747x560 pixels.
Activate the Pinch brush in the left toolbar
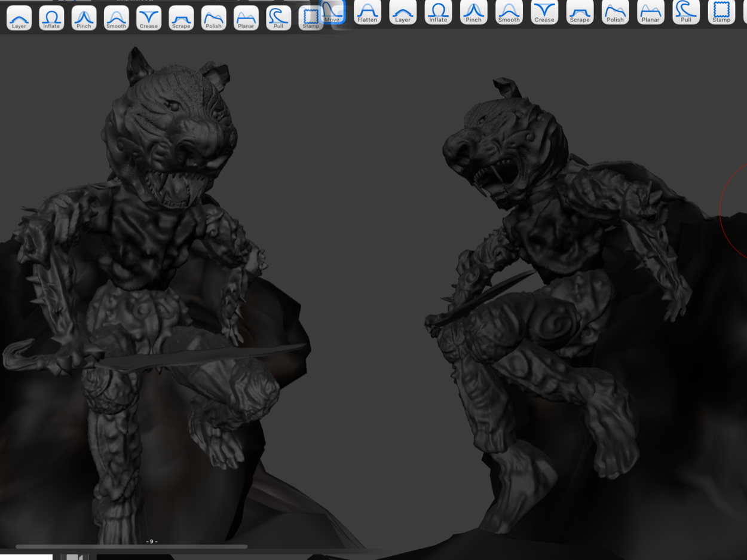click(84, 18)
